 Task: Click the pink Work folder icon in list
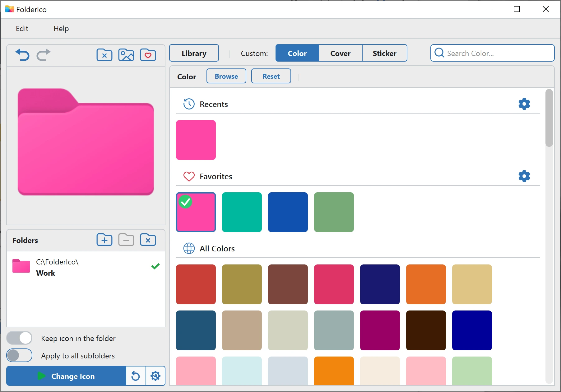point(21,266)
